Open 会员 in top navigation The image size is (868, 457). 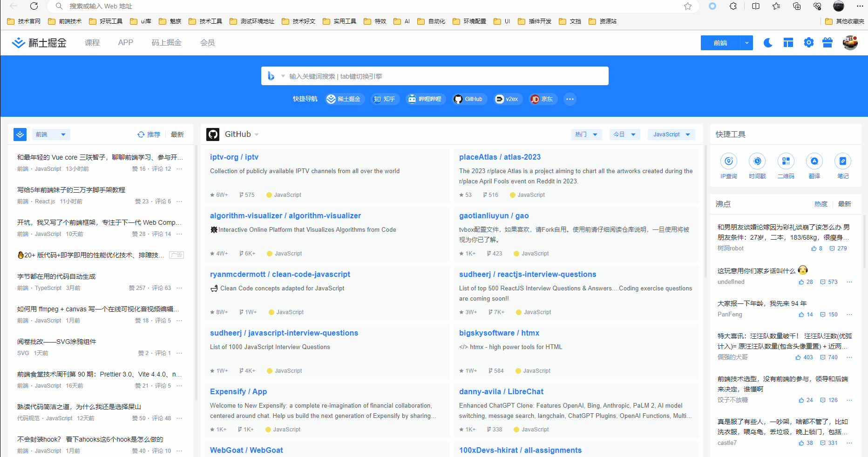click(x=208, y=43)
